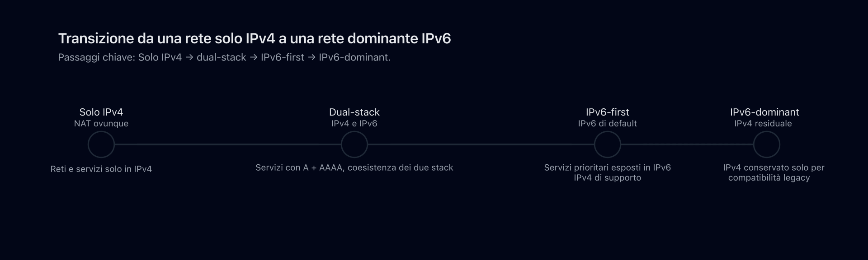This screenshot has width=868, height=260.
Task: Click the Solo IPv4 timeline circle
Action: pyautogui.click(x=101, y=145)
